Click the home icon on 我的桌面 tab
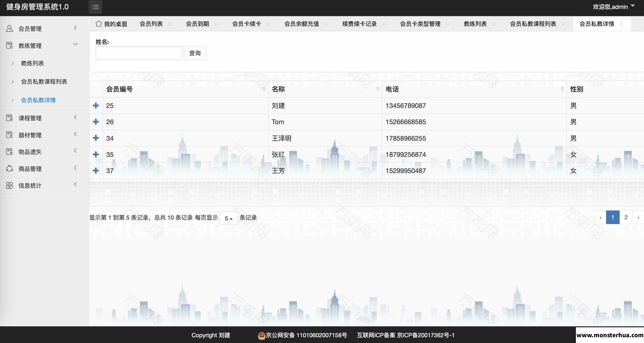Image resolution: width=644 pixels, height=343 pixels. pos(99,24)
